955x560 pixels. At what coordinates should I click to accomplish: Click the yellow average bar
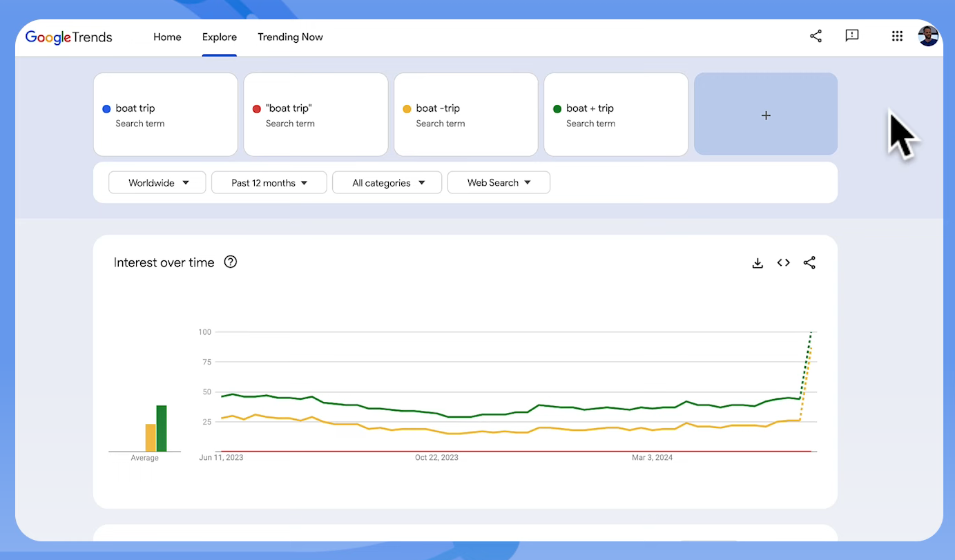(x=151, y=438)
